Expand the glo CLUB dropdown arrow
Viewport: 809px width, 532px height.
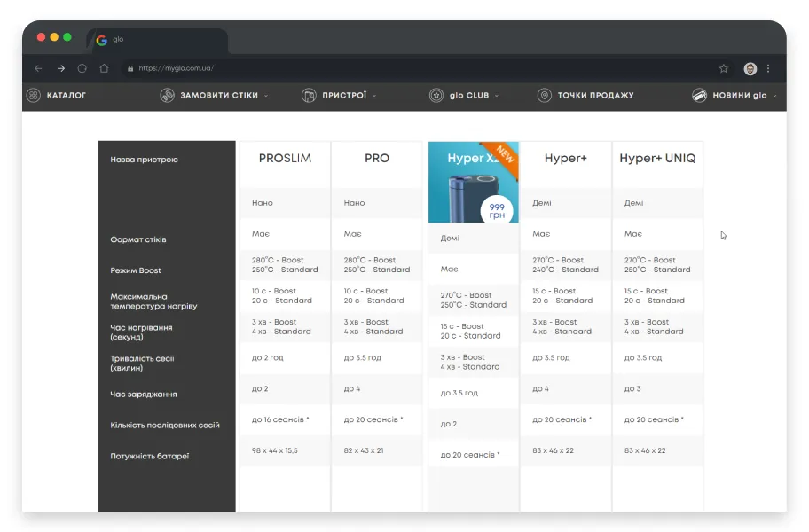coord(497,96)
